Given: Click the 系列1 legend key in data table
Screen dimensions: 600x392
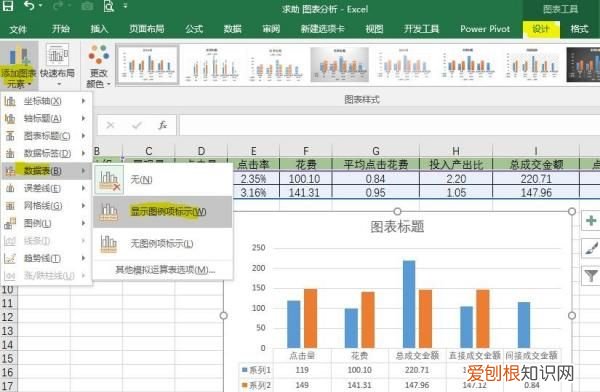Looking at the screenshot, I should [x=245, y=370].
